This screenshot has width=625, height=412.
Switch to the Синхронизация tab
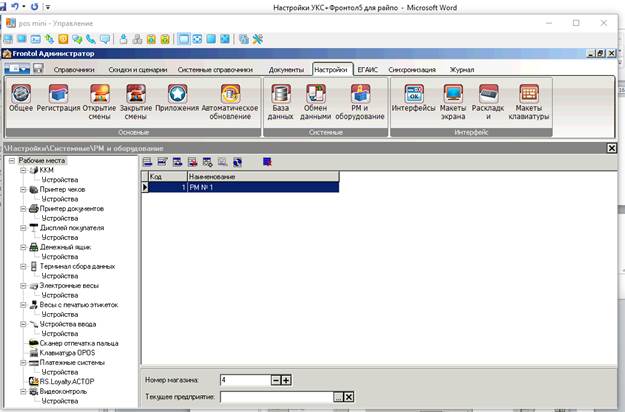pyautogui.click(x=412, y=70)
